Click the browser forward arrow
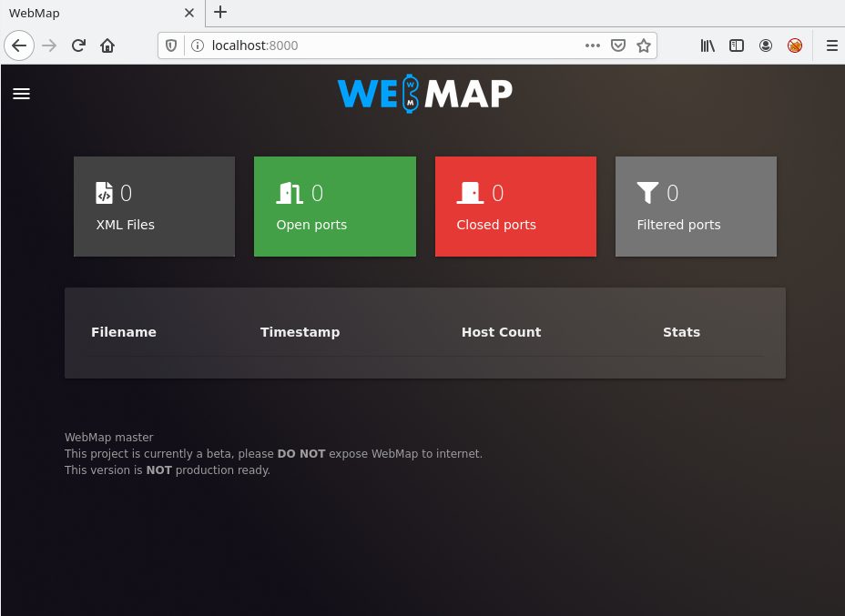 49,45
